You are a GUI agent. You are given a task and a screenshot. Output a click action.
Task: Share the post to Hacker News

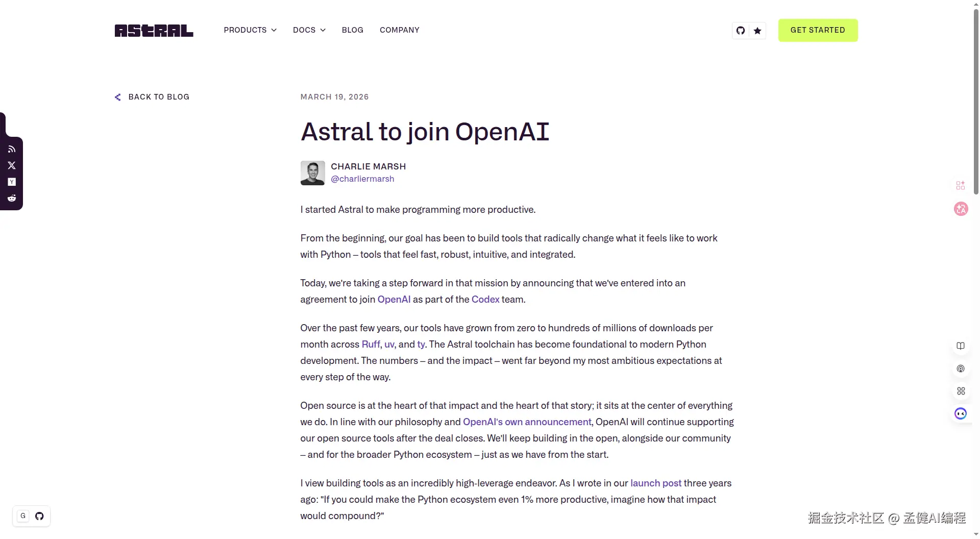pyautogui.click(x=11, y=182)
